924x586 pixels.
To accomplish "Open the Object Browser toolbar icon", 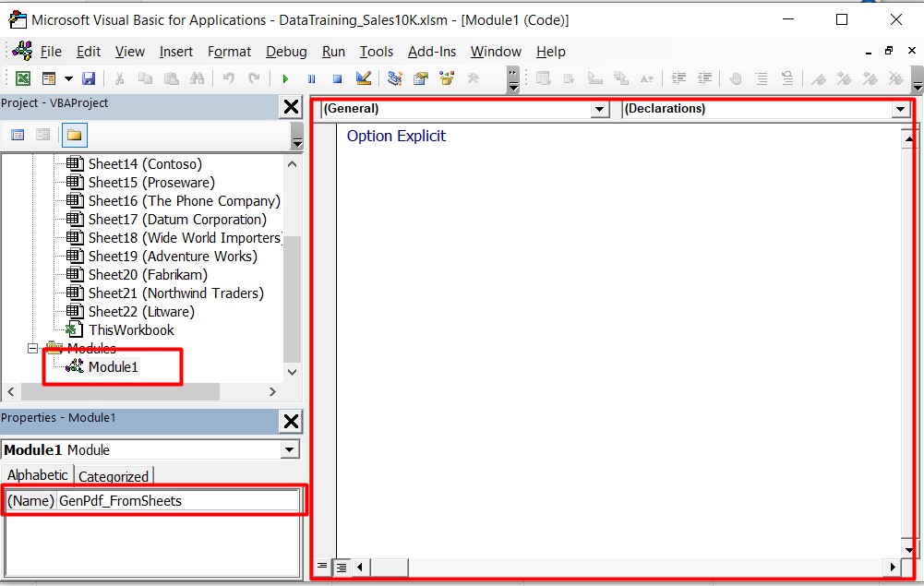I will pyautogui.click(x=447, y=78).
